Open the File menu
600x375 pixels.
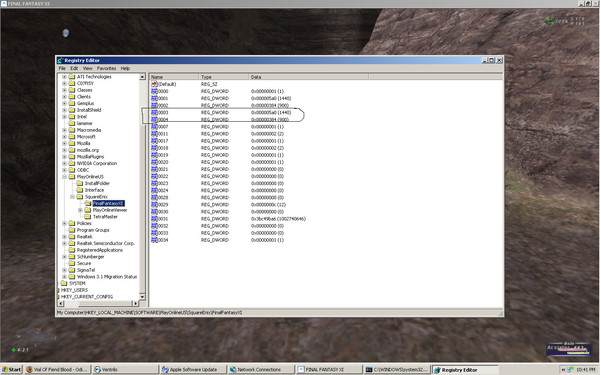tap(62, 68)
